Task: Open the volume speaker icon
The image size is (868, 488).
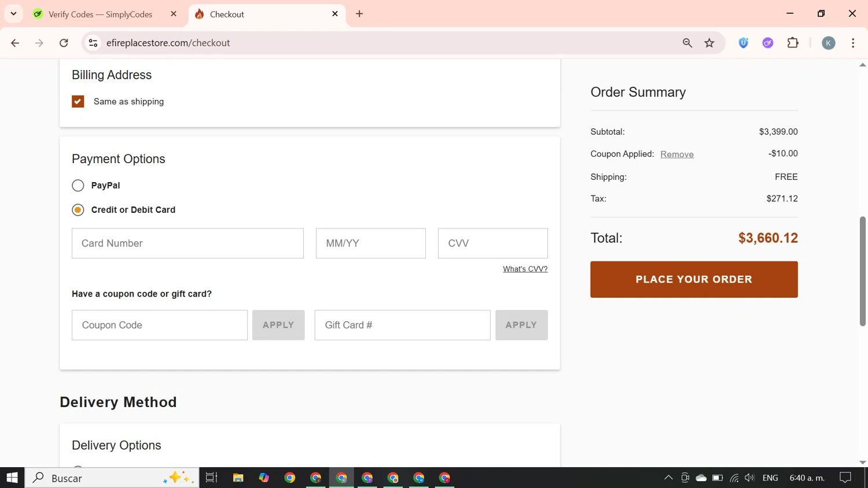Action: tap(749, 478)
